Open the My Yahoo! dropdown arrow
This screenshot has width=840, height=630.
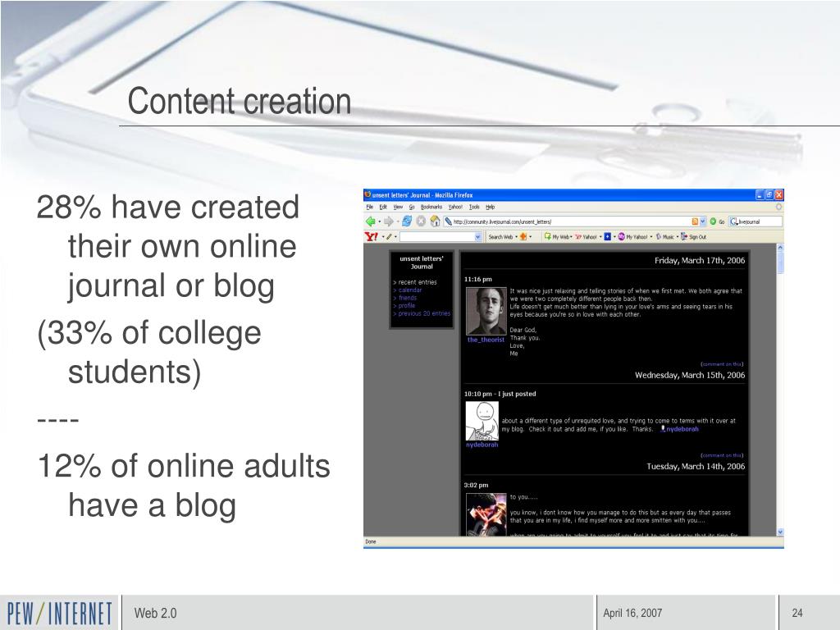pyautogui.click(x=651, y=237)
